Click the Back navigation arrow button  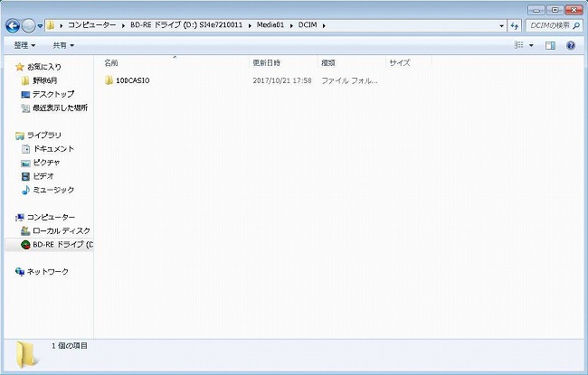[13, 25]
